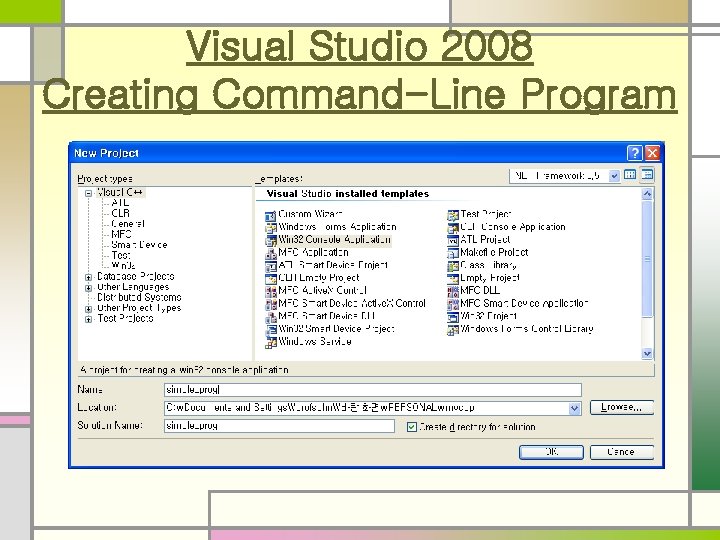
Task: Select the Makefile Project template icon
Action: [x=453, y=253]
